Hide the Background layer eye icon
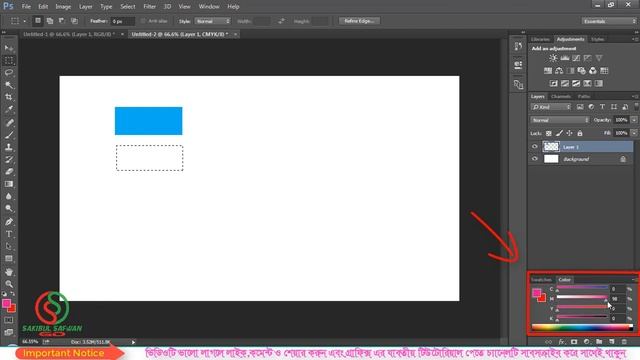The width and height of the screenshot is (640, 360). pyautogui.click(x=535, y=159)
